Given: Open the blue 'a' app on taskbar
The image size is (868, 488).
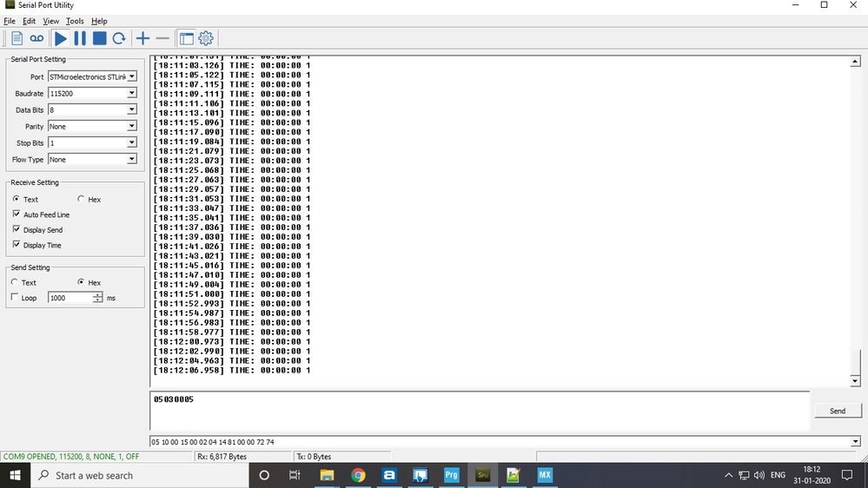Looking at the screenshot, I should coord(389,475).
